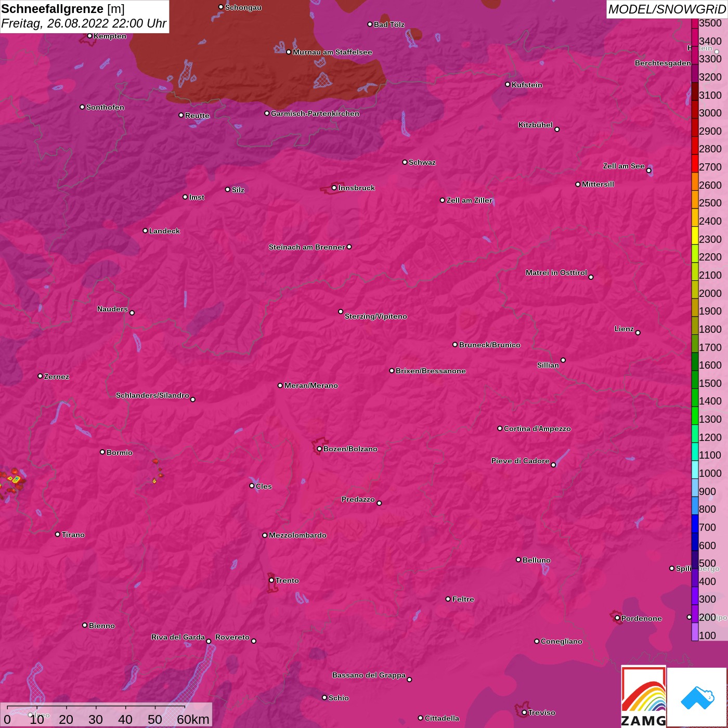Click the Meran/Merano city label
The image size is (728, 728).
tap(311, 385)
